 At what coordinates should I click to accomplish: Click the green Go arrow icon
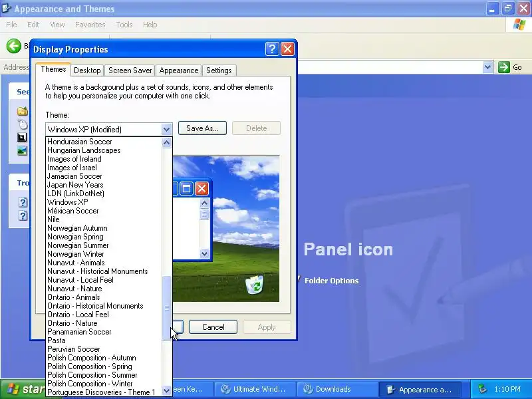[504, 67]
